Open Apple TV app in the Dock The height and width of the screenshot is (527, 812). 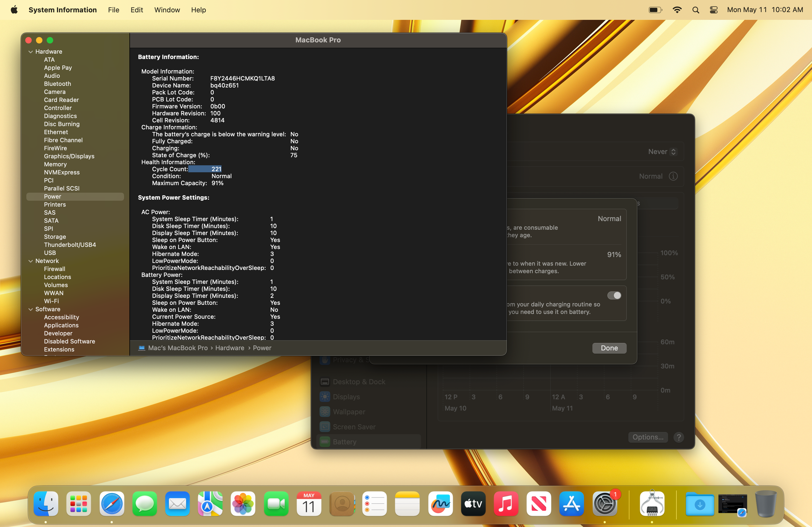[x=473, y=503]
